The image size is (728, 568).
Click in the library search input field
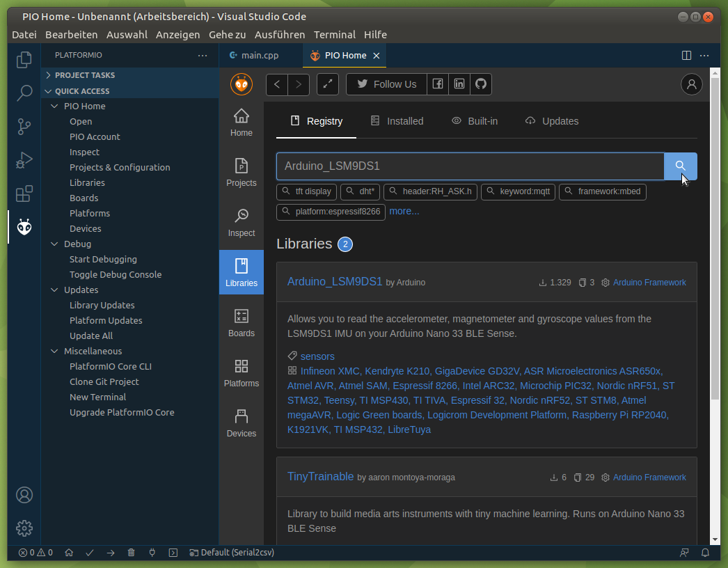click(x=470, y=166)
